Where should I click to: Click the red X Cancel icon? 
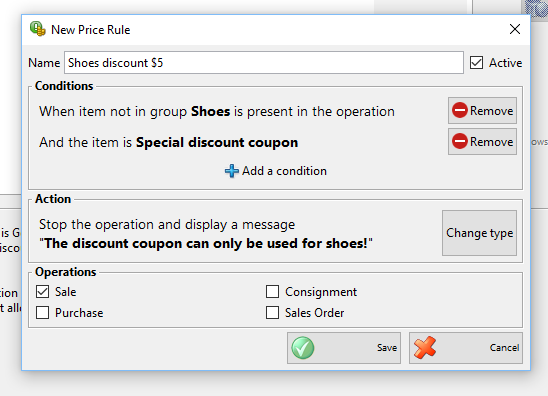(x=425, y=348)
